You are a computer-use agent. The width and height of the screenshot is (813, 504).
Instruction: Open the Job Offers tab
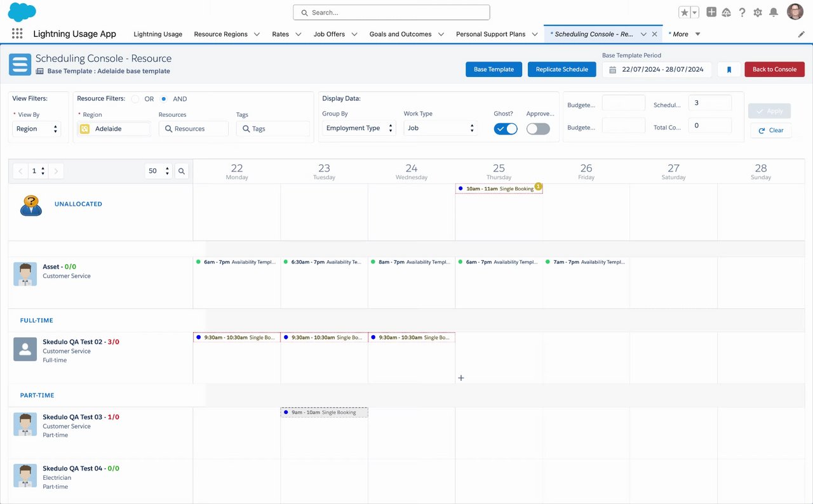pos(329,34)
